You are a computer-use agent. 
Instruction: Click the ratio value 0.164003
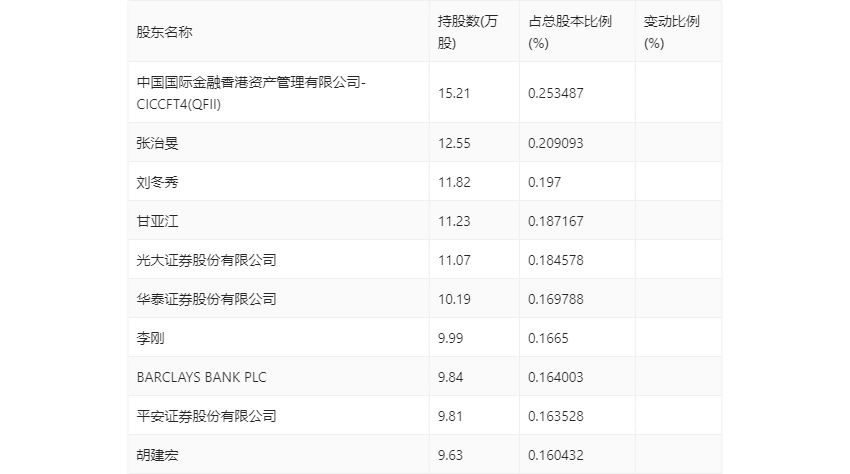click(x=556, y=377)
